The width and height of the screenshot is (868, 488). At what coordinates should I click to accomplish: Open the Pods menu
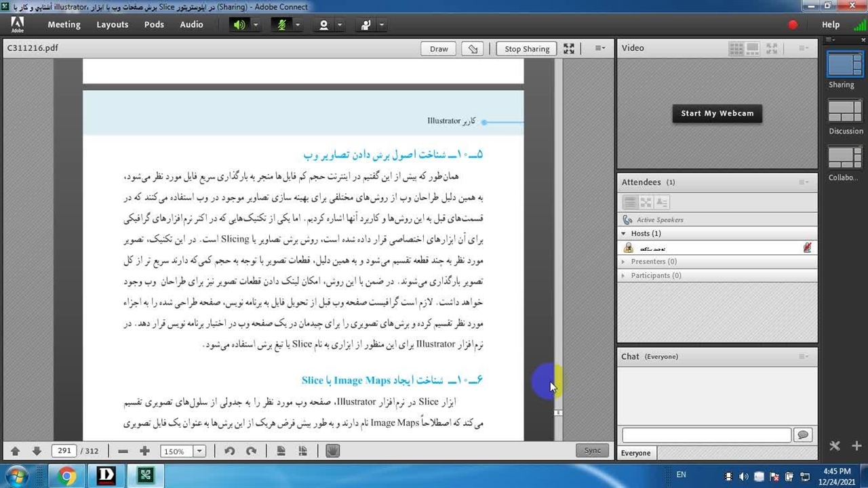pos(154,24)
